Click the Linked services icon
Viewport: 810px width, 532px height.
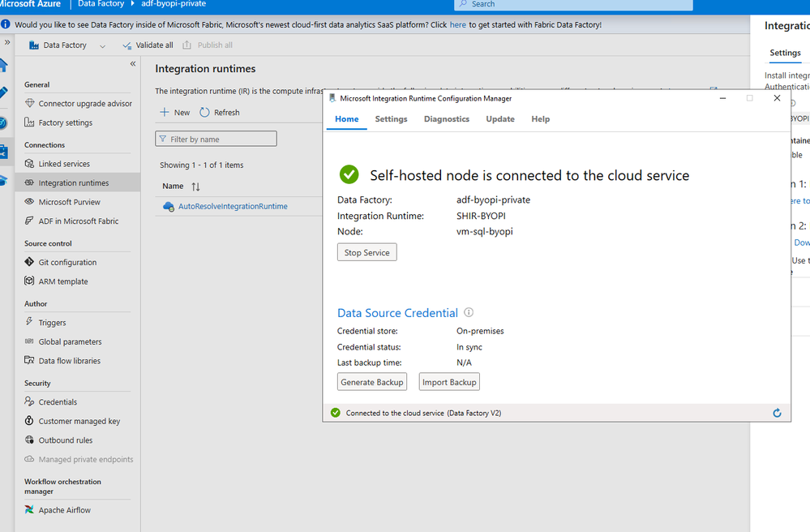click(x=29, y=164)
